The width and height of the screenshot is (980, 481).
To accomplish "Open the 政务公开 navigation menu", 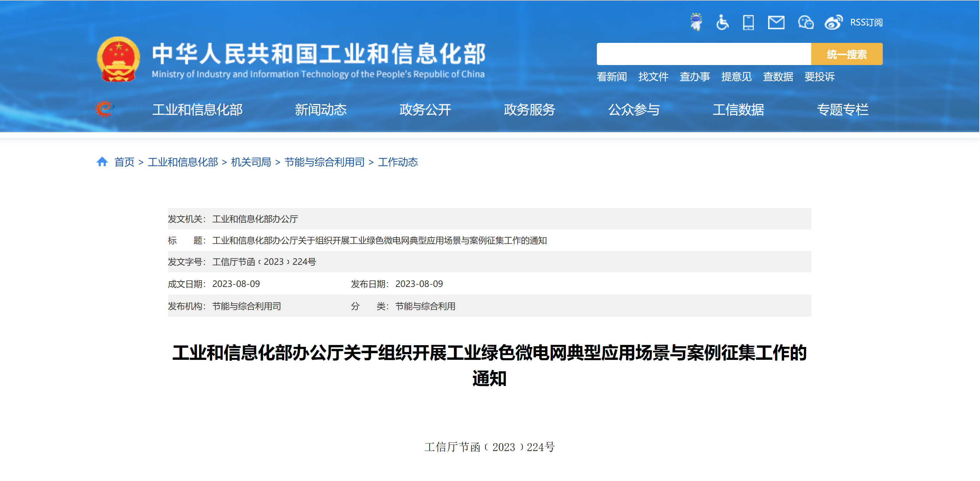I will coord(425,109).
